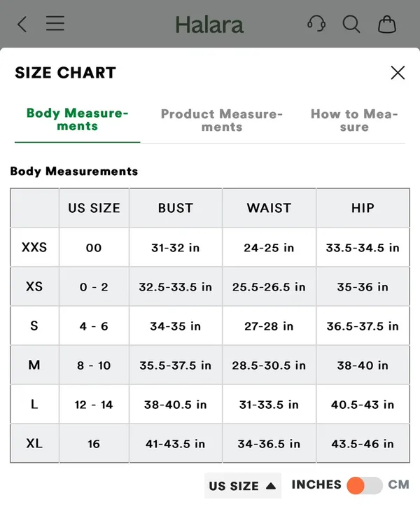Click the US SIZE dropdown triangle
420x516 pixels.
(x=271, y=486)
